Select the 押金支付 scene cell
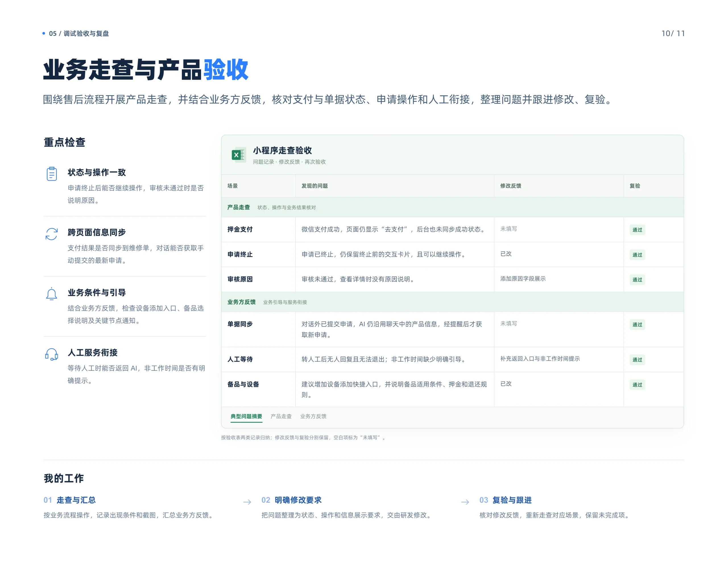Viewport: 728px width, 563px height. (x=258, y=229)
